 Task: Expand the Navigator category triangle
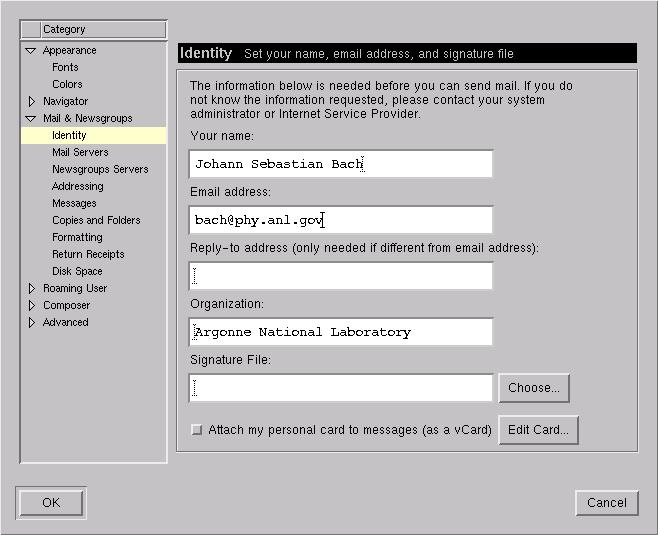point(31,101)
